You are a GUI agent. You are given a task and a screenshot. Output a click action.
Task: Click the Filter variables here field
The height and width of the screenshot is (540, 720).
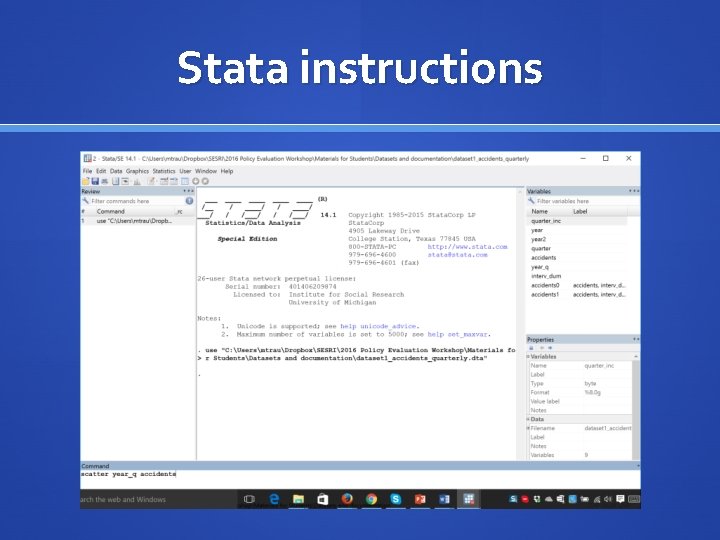[587, 201]
